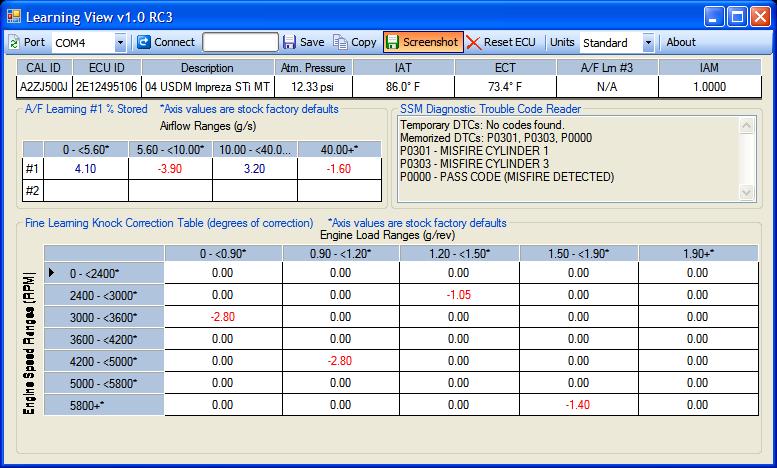Open the About menu item
The width and height of the screenshot is (777, 468).
click(x=681, y=43)
